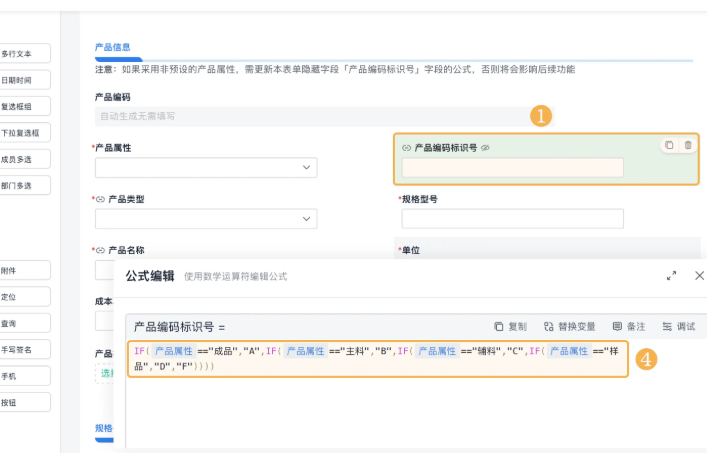The height and width of the screenshot is (453, 707).
Task: Click the trash icon on 产品编码标识号 field
Action: [688, 145]
